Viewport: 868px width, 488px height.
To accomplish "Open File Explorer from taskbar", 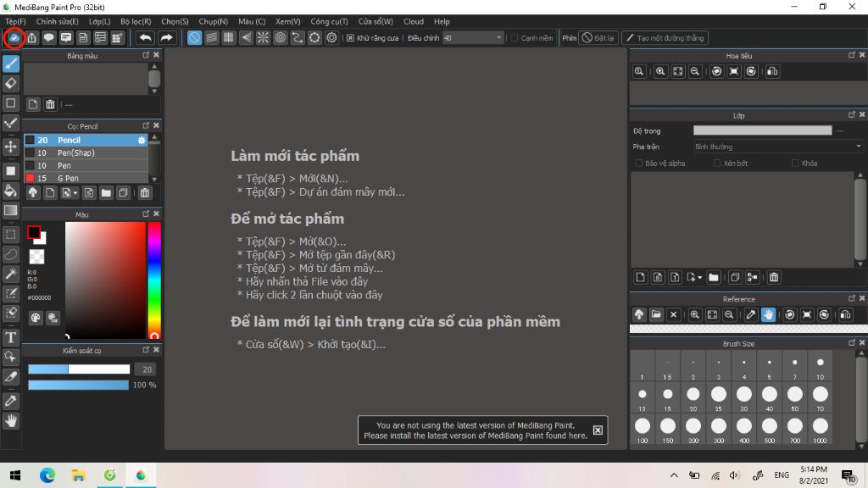I will click(78, 475).
